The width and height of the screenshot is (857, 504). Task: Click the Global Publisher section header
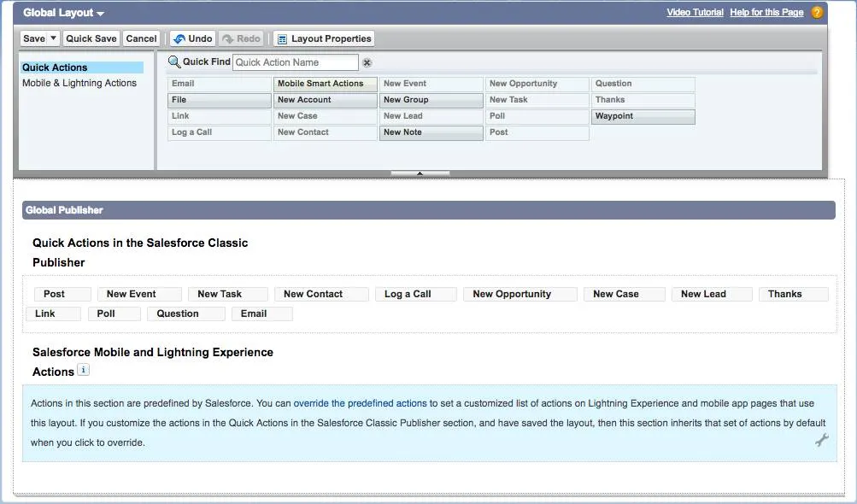[429, 210]
